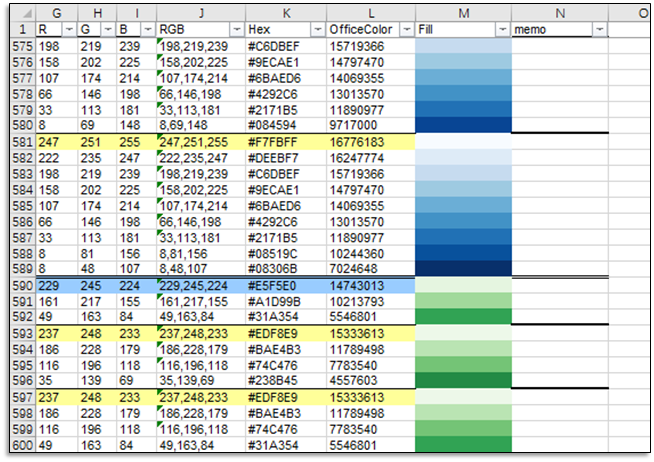Viewport: 654px width, 462px height.
Task: Select the RGB cell 161,217,155
Action: [201, 301]
